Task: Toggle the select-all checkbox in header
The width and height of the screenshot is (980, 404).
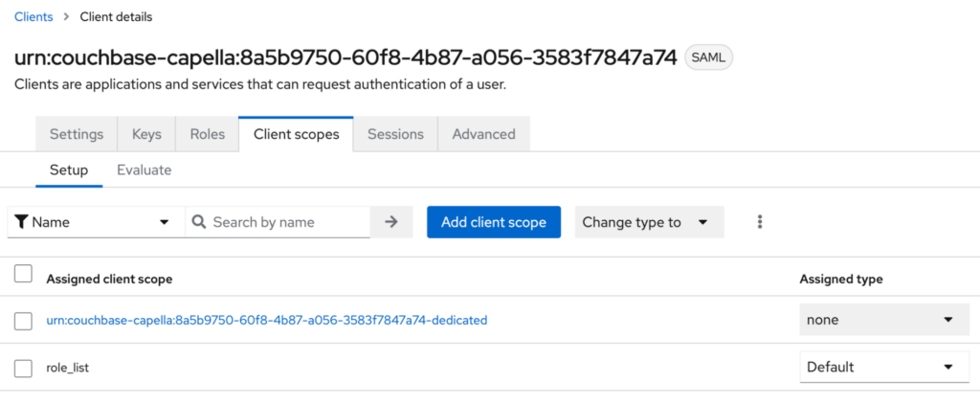Action: click(23, 274)
